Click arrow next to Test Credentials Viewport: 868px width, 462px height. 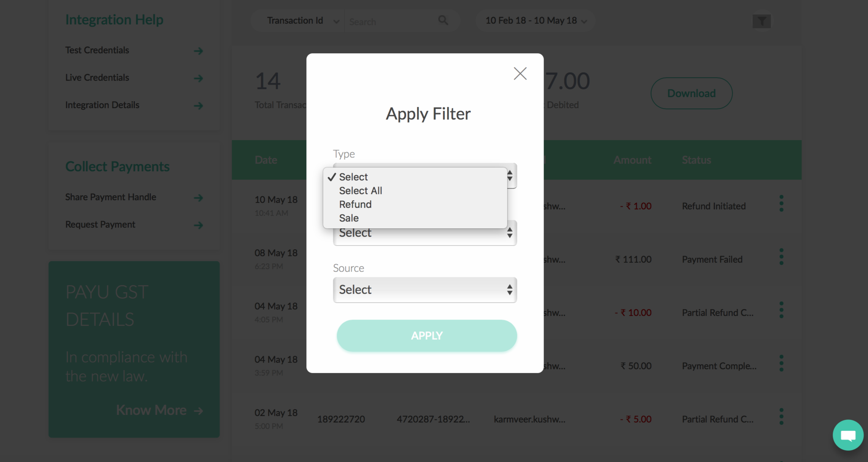198,51
